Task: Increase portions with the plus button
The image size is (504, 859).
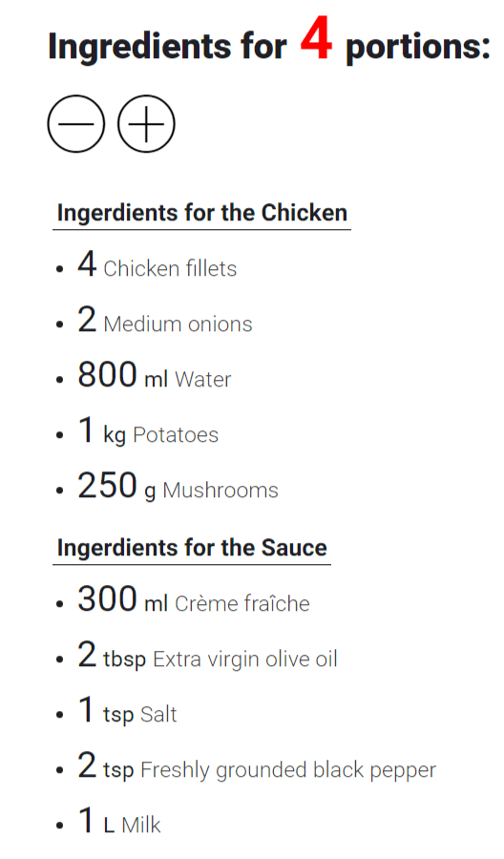Action: (x=146, y=124)
